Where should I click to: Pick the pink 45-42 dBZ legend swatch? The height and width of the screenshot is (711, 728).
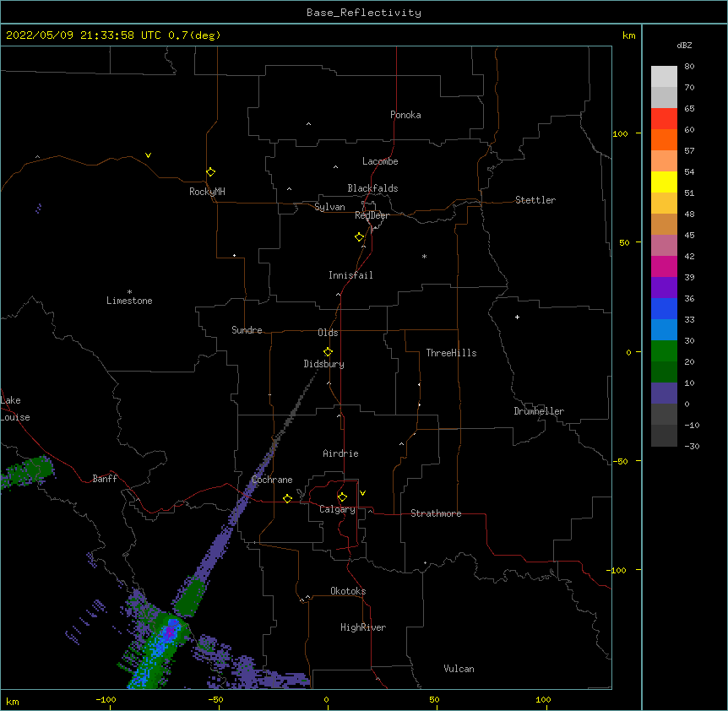(x=664, y=246)
